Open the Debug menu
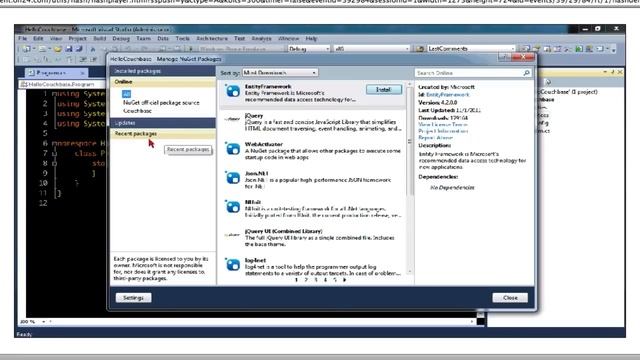 [121, 38]
